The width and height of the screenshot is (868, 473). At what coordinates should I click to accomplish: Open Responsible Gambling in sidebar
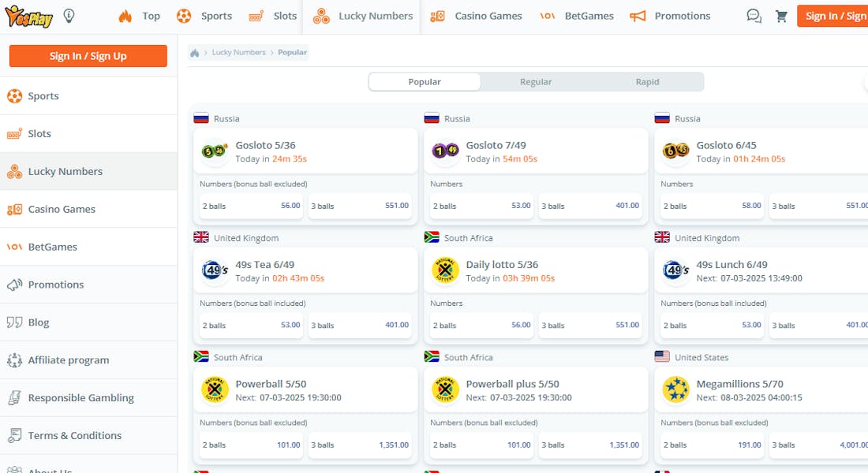coord(80,398)
